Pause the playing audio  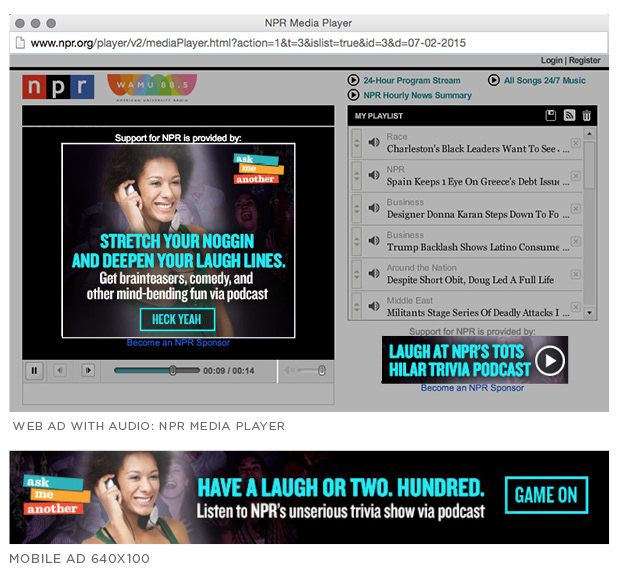(34, 371)
